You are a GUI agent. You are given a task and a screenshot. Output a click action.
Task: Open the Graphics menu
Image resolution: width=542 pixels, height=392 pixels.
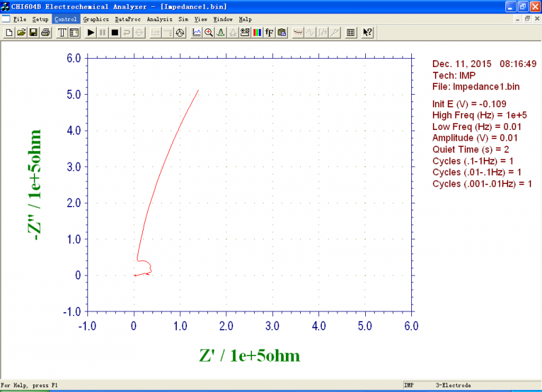(96, 20)
